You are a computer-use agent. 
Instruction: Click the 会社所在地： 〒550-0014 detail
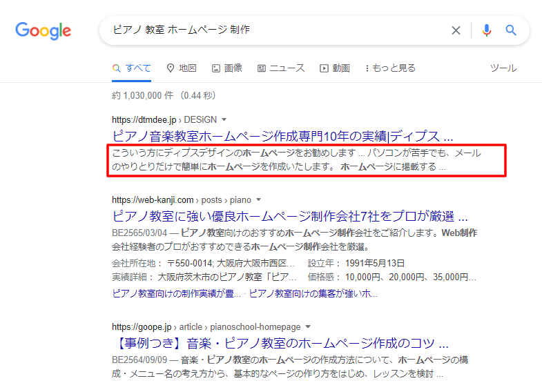pos(203,263)
